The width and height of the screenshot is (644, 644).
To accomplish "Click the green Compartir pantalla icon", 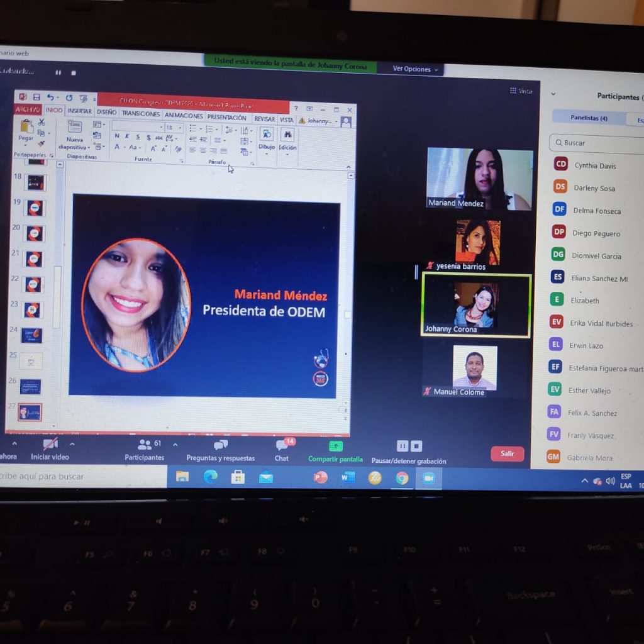I will tap(336, 446).
